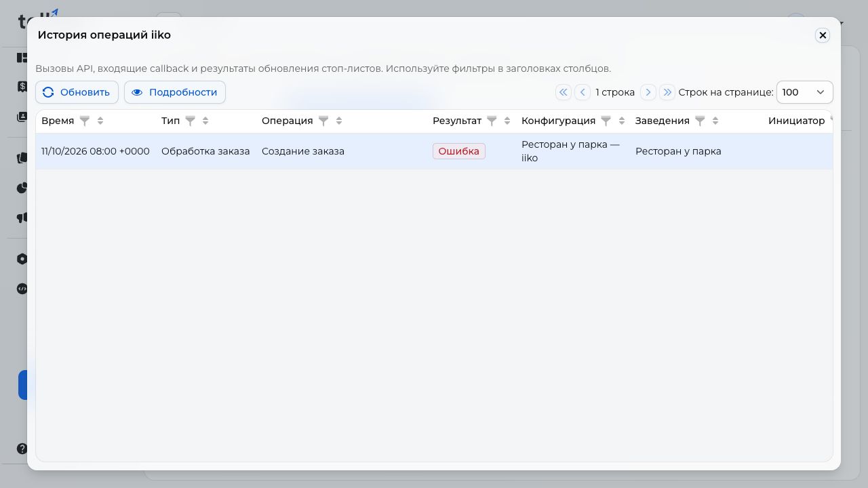This screenshot has width=868, height=488.
Task: Sort table by Тип arrows
Action: 205,121
